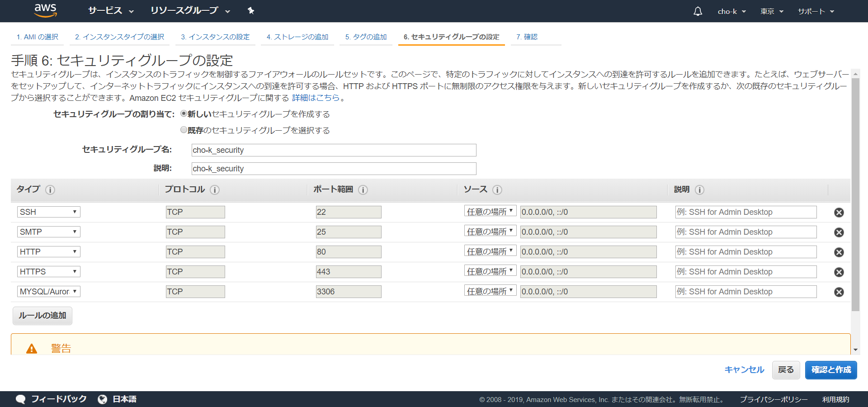The image size is (868, 407).
Task: Go to step 4. ストレージの追加 tab
Action: [x=297, y=37]
